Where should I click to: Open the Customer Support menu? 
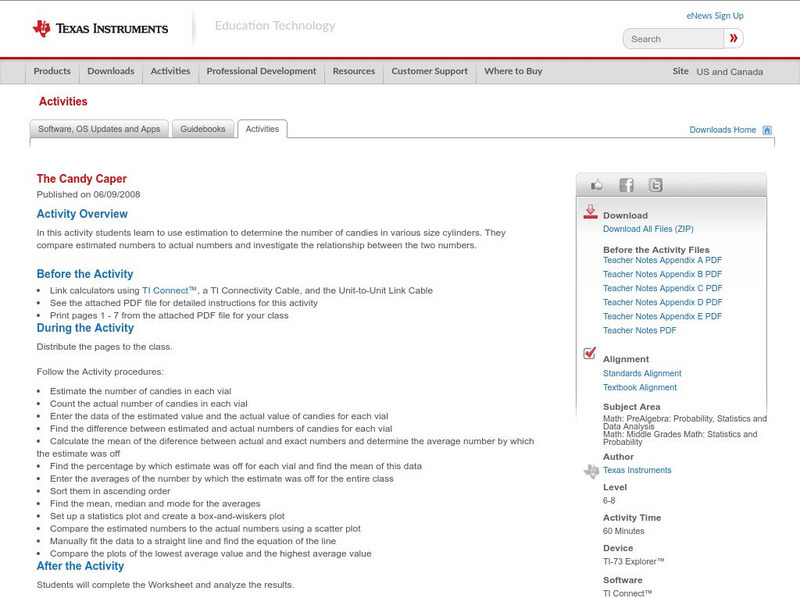(x=430, y=71)
